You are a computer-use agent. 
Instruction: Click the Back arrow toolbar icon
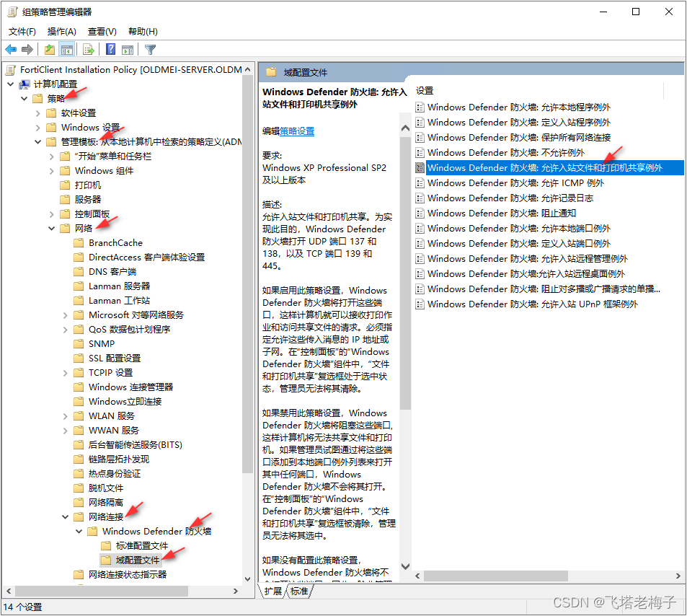pyautogui.click(x=11, y=50)
